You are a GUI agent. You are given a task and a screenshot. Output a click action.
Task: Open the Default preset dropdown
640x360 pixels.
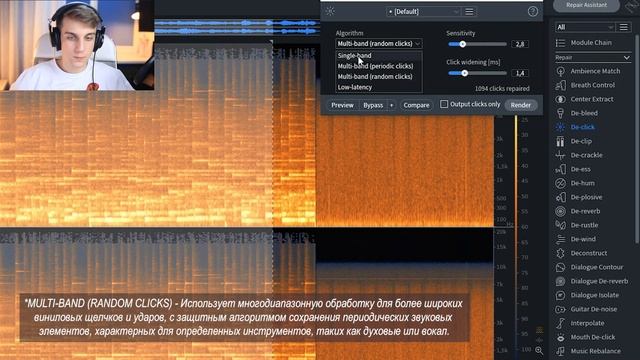coord(424,12)
